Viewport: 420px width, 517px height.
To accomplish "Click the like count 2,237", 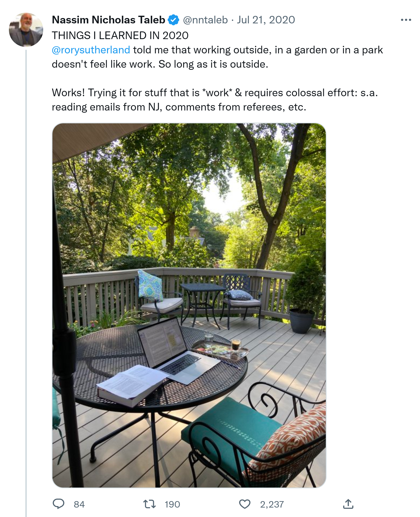I will 272,504.
